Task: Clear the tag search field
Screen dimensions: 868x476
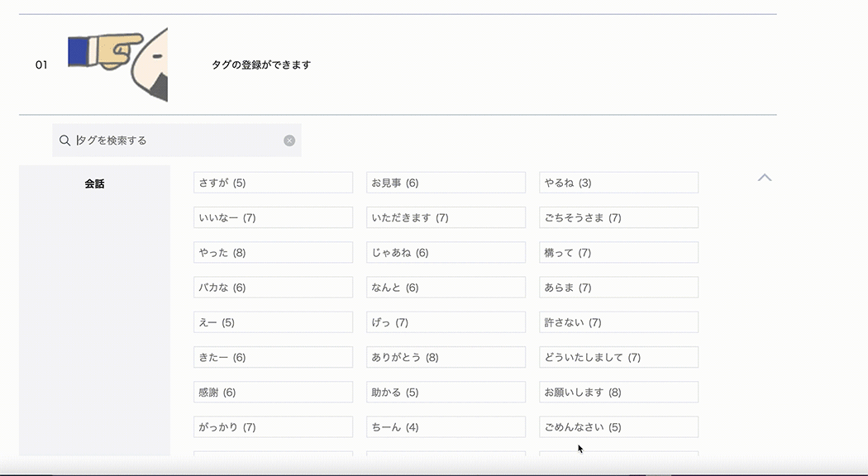Action: coord(289,140)
